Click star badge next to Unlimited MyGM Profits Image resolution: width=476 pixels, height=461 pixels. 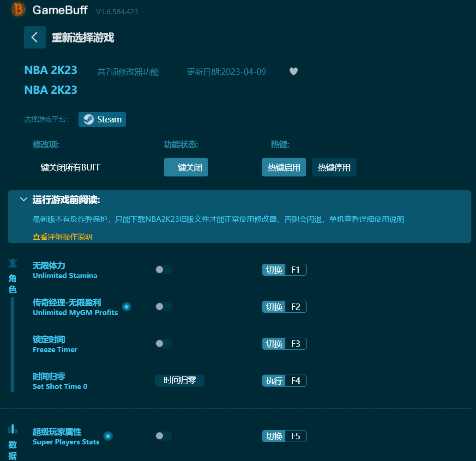127,307
